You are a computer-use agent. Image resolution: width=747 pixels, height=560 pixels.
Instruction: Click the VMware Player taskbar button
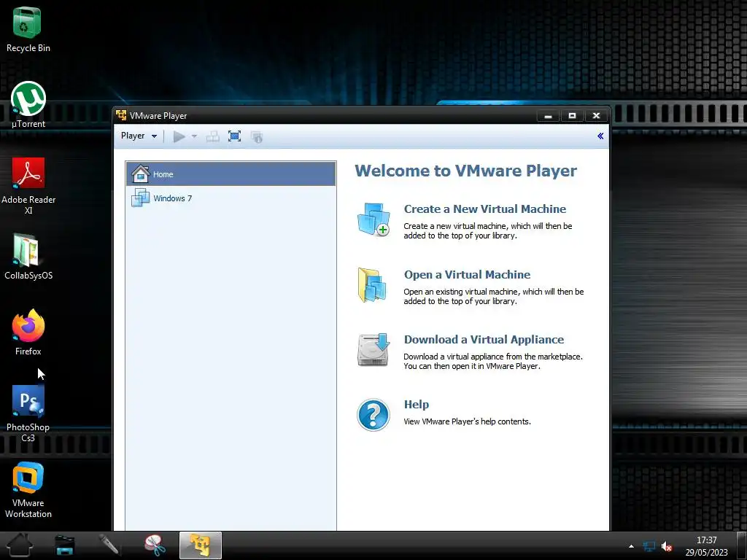[201, 545]
